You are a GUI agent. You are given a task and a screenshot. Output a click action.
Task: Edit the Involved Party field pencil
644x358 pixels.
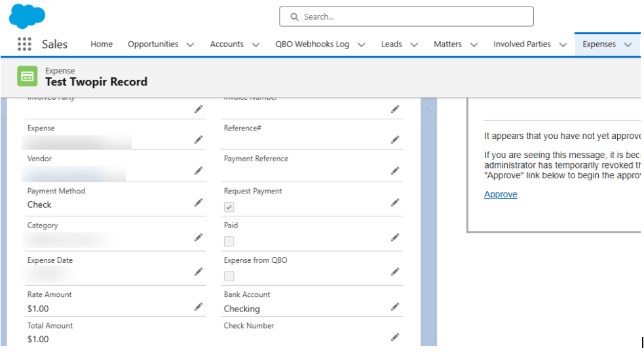click(x=199, y=109)
